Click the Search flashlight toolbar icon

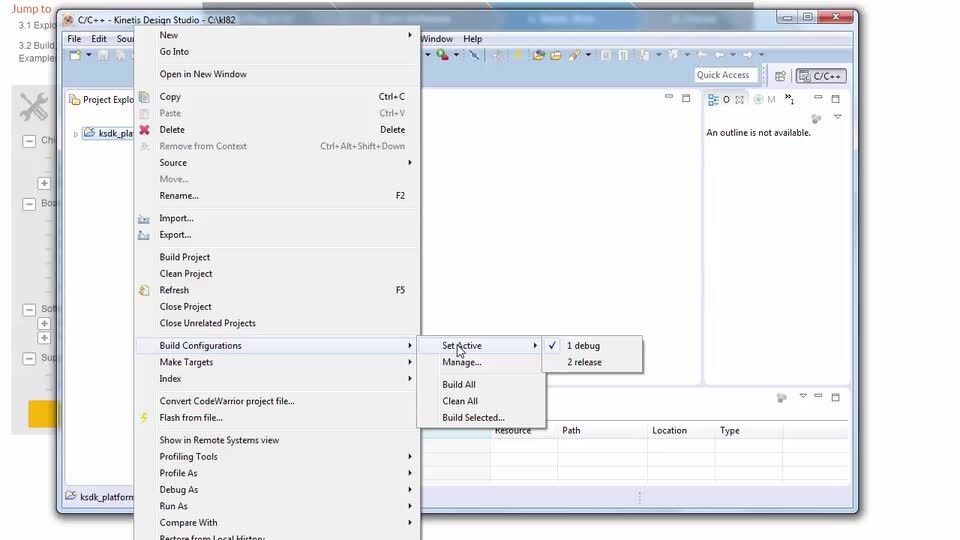point(574,55)
